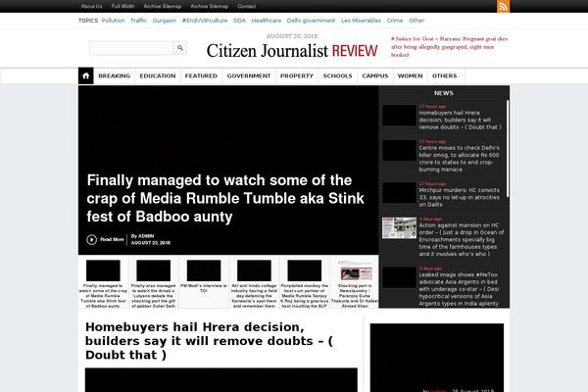Expand the Others dropdown menu
The height and width of the screenshot is (392, 588).
pos(446,75)
